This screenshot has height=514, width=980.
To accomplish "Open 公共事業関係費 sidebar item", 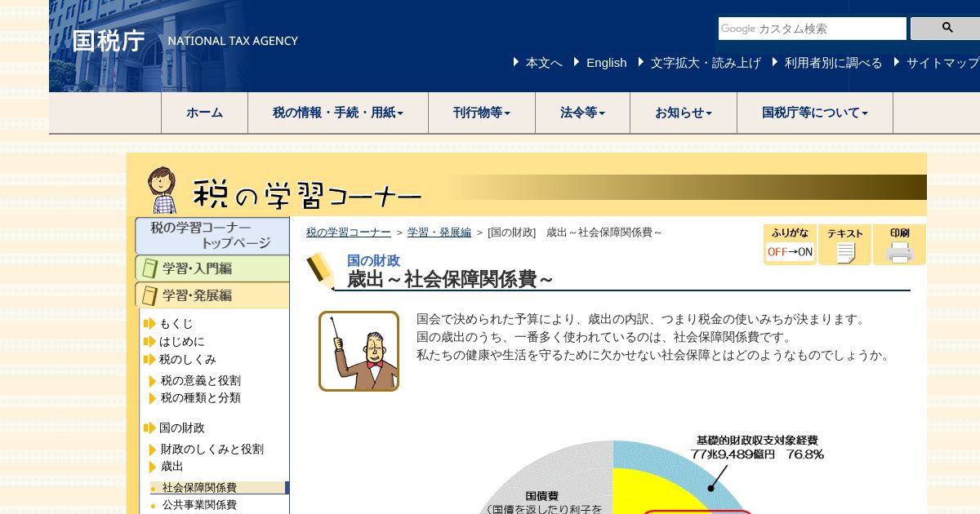I will coord(199,505).
